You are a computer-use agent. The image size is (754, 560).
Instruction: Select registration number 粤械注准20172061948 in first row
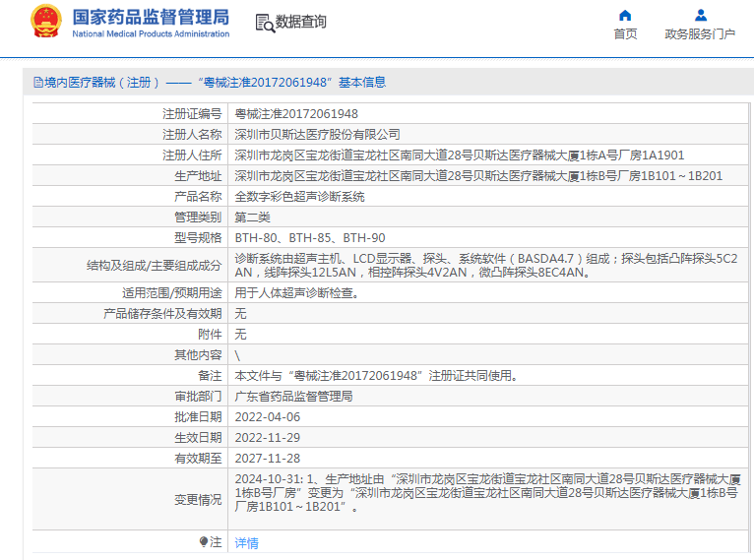[x=296, y=114]
